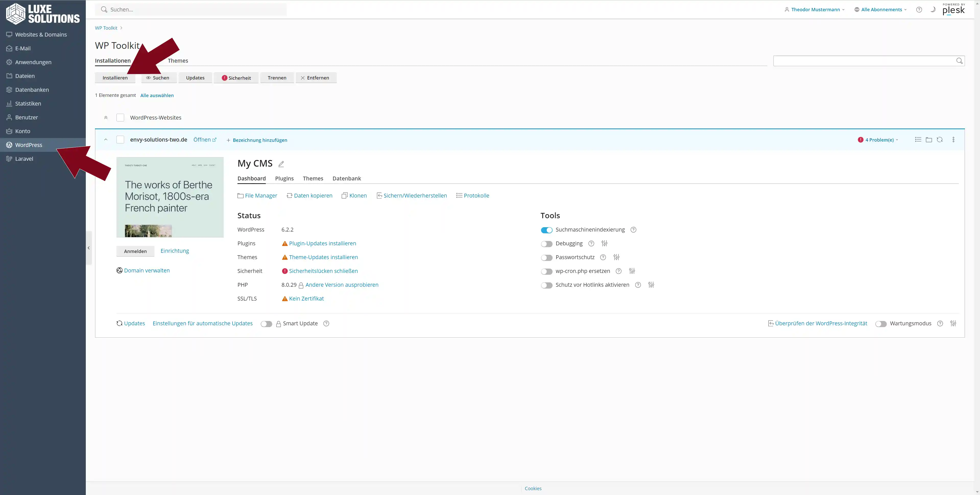Collapse the WordPress-Websites group with the double chevron

click(106, 118)
